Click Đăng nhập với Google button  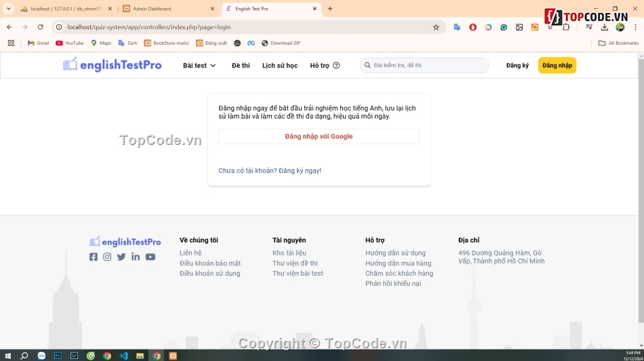[x=319, y=136]
